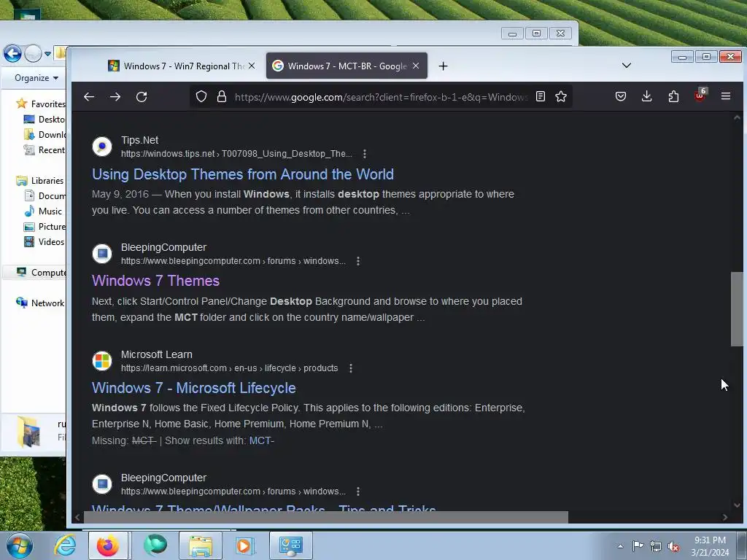
Task: Click the Firefox address bar URL
Action: 381,97
